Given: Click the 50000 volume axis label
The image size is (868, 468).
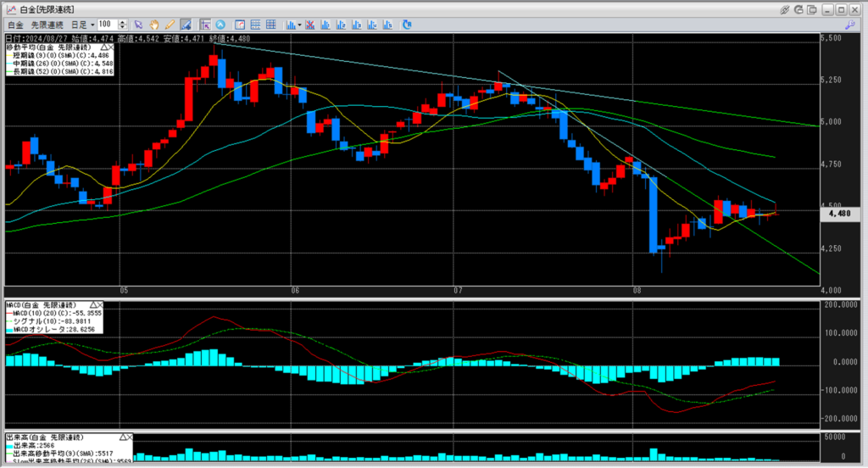Looking at the screenshot, I should [x=835, y=437].
